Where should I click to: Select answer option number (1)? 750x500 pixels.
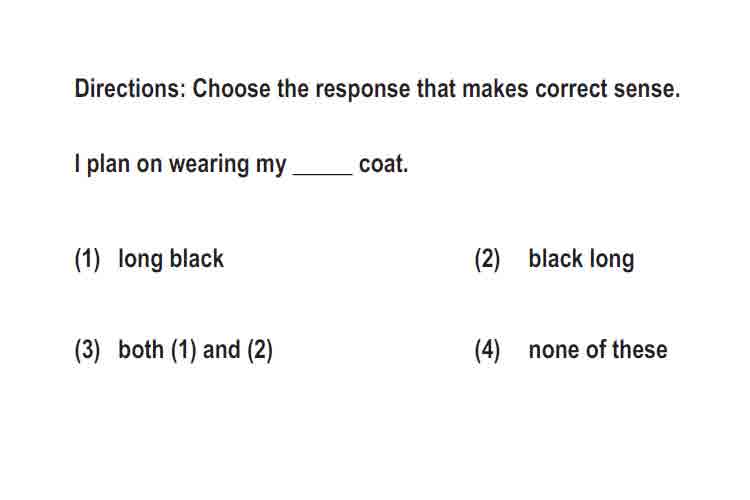(88, 259)
